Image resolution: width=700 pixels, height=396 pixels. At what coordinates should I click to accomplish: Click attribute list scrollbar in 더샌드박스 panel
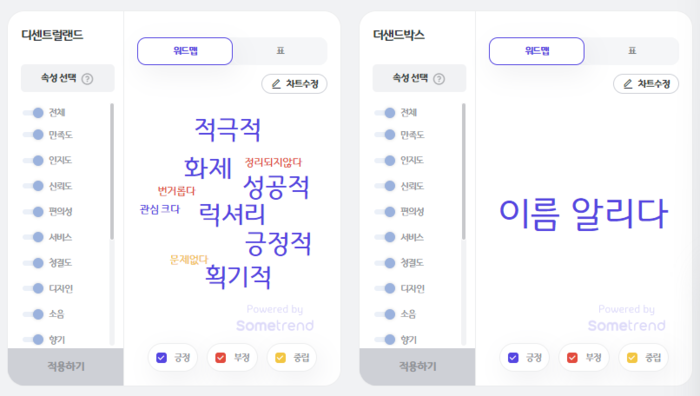(463, 171)
